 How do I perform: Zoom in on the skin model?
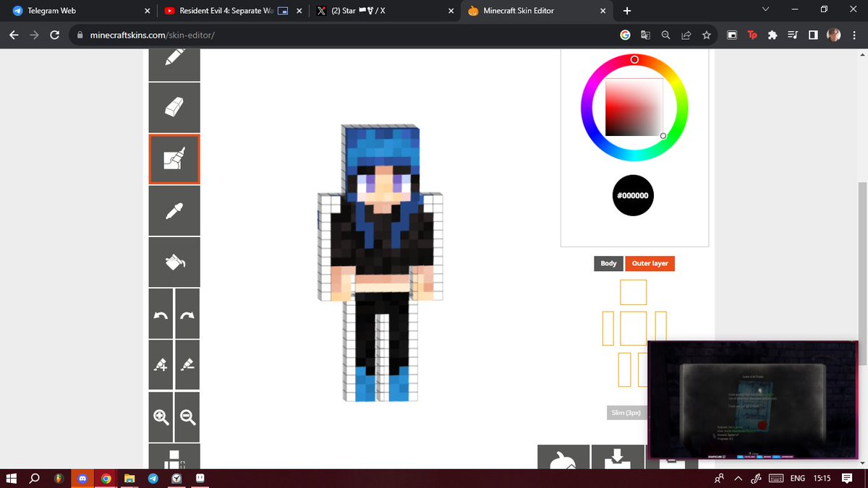click(161, 417)
